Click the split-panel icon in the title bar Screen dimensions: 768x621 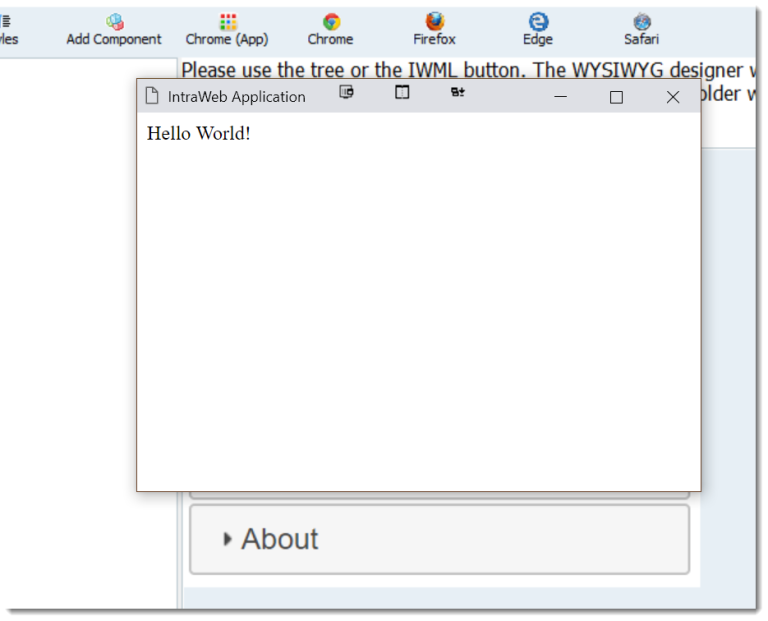click(402, 92)
